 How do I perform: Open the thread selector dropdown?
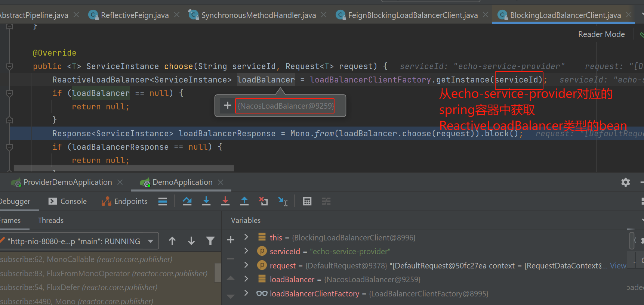pyautogui.click(x=151, y=241)
